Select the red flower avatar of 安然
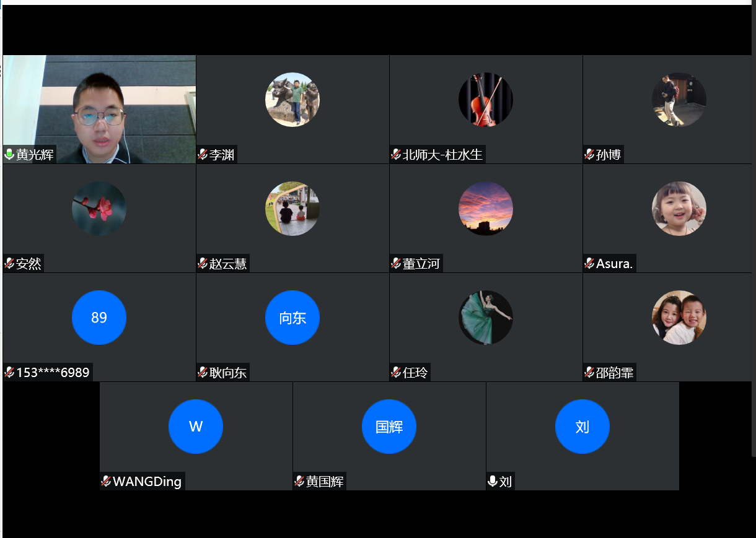 (x=99, y=209)
